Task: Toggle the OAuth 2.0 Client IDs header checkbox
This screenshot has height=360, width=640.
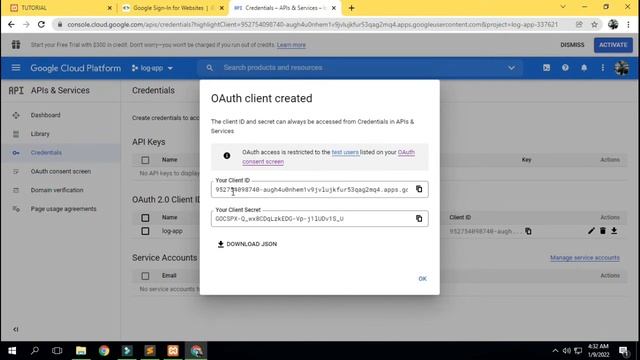Action: (x=145, y=218)
